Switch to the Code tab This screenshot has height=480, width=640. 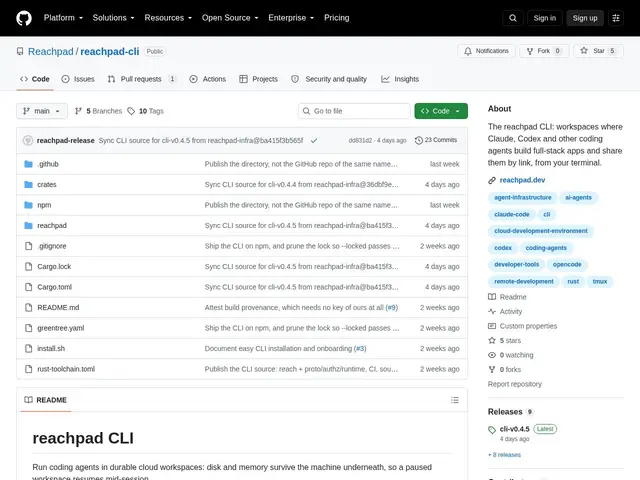[x=35, y=79]
